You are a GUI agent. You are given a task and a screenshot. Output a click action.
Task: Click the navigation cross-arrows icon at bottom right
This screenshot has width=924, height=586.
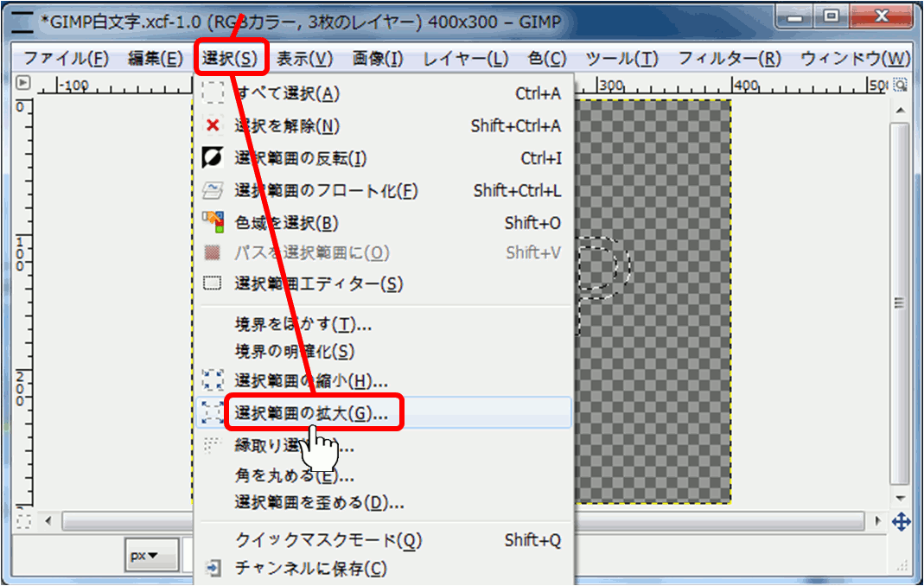coord(901,521)
